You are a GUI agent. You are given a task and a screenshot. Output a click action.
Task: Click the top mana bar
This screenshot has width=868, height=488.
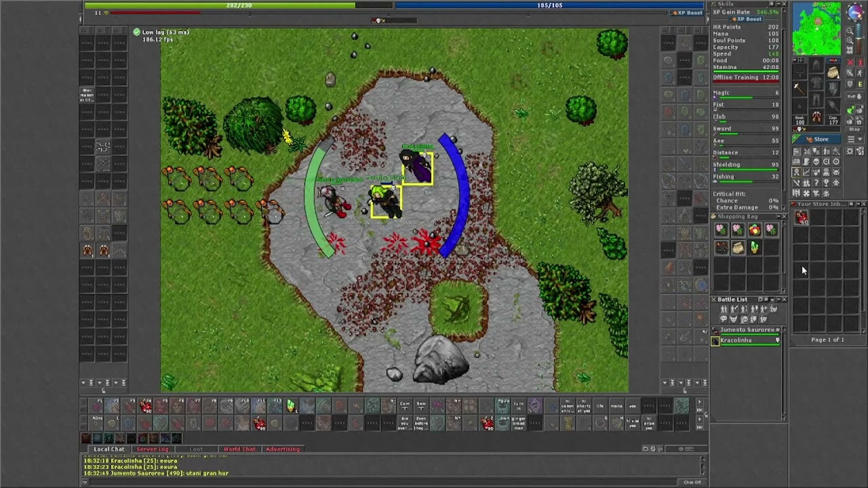coord(549,5)
